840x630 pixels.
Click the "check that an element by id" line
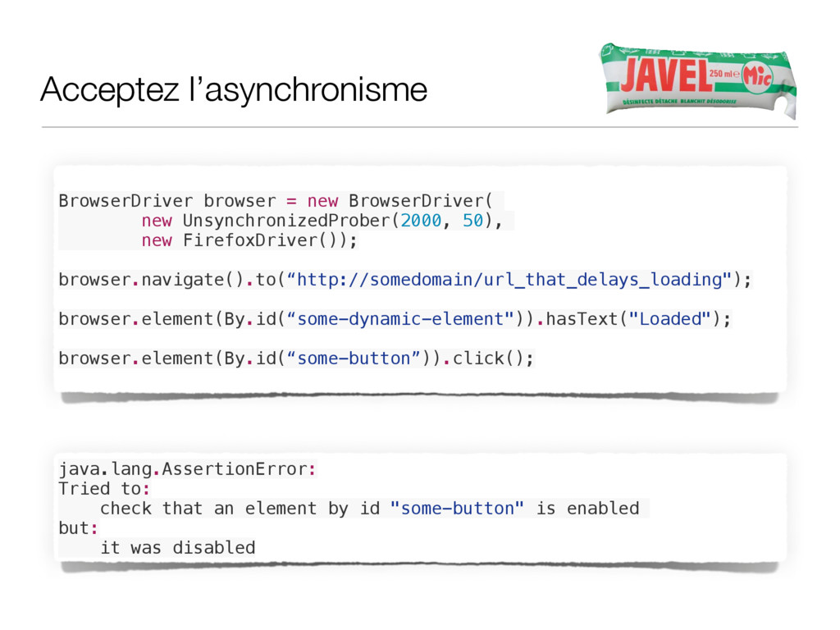[x=370, y=509]
